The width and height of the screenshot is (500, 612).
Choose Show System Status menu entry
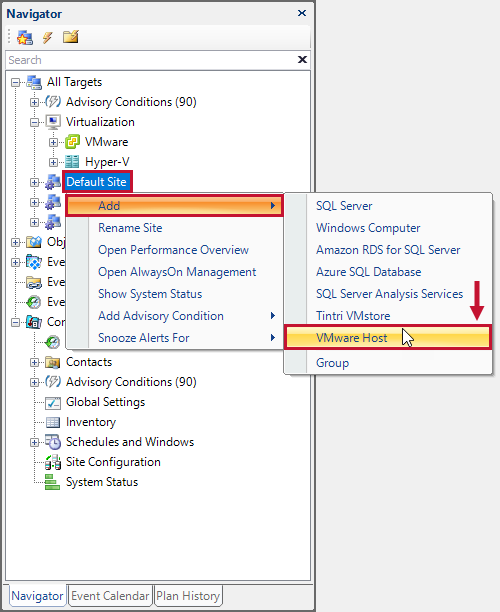pyautogui.click(x=174, y=294)
